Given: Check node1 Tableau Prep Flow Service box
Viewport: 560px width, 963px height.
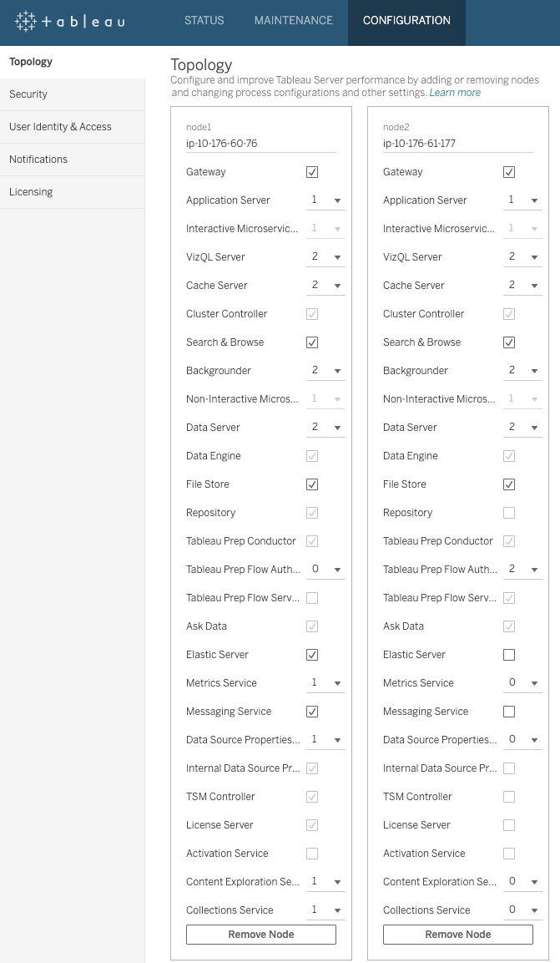Looking at the screenshot, I should [x=312, y=597].
